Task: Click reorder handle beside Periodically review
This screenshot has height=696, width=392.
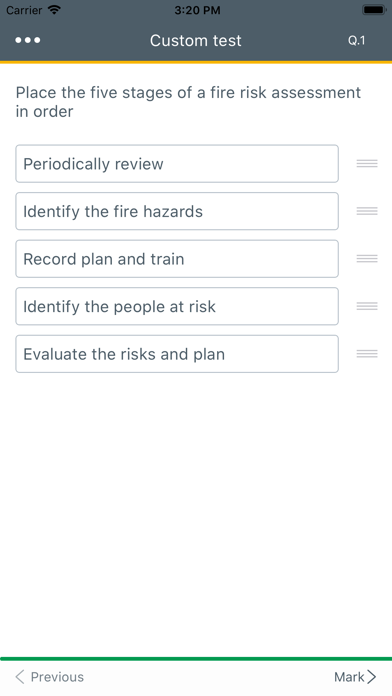Action: point(367,164)
